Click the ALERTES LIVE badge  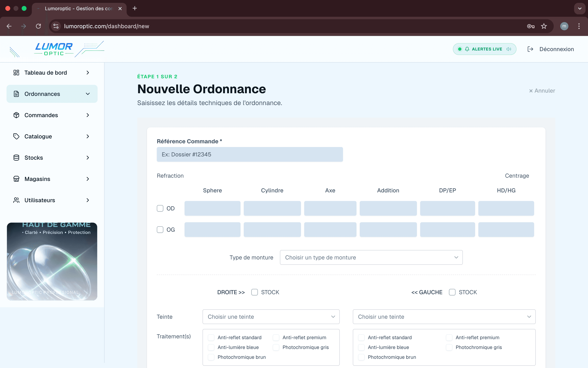click(x=484, y=49)
